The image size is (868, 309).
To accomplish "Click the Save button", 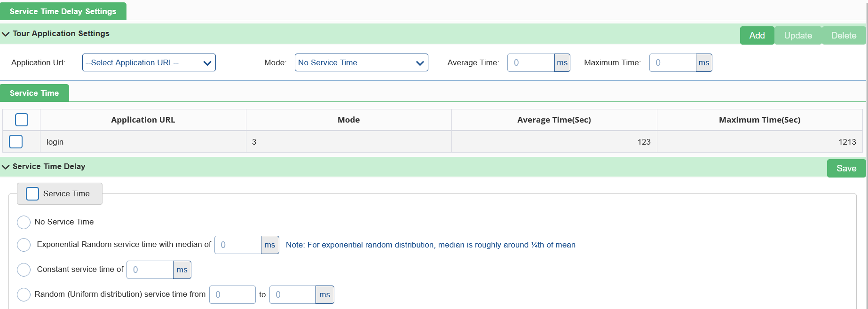I will click(x=846, y=169).
